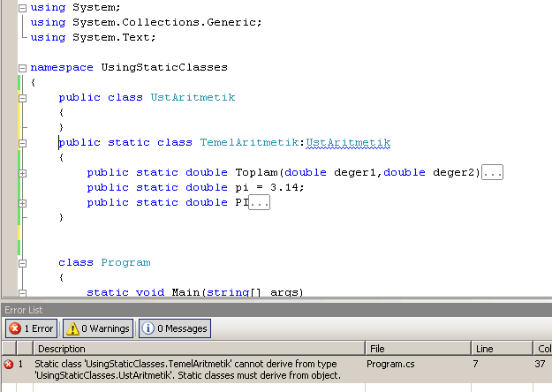552x392 pixels.
Task: Collapse the UsingStaticClasses namespace
Action: tap(22, 67)
